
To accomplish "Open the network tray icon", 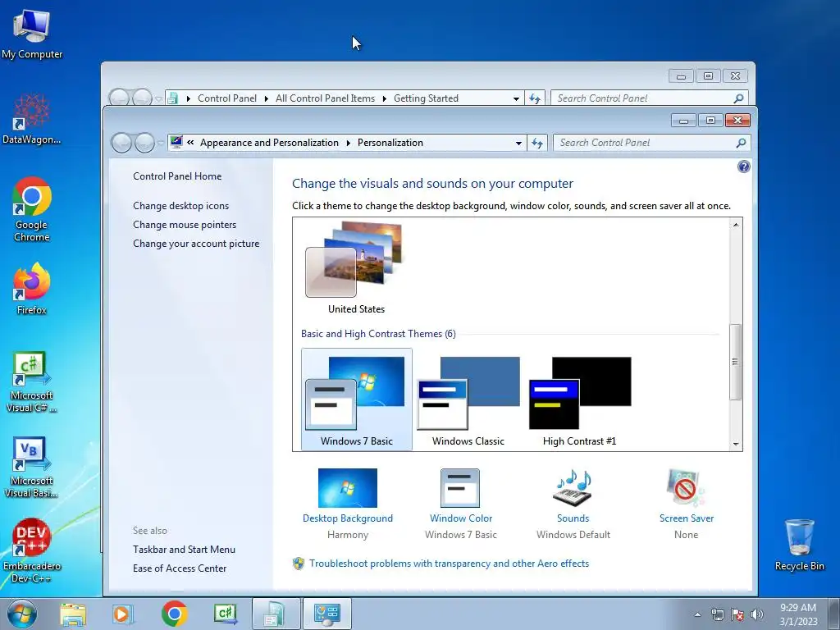I will (x=717, y=614).
